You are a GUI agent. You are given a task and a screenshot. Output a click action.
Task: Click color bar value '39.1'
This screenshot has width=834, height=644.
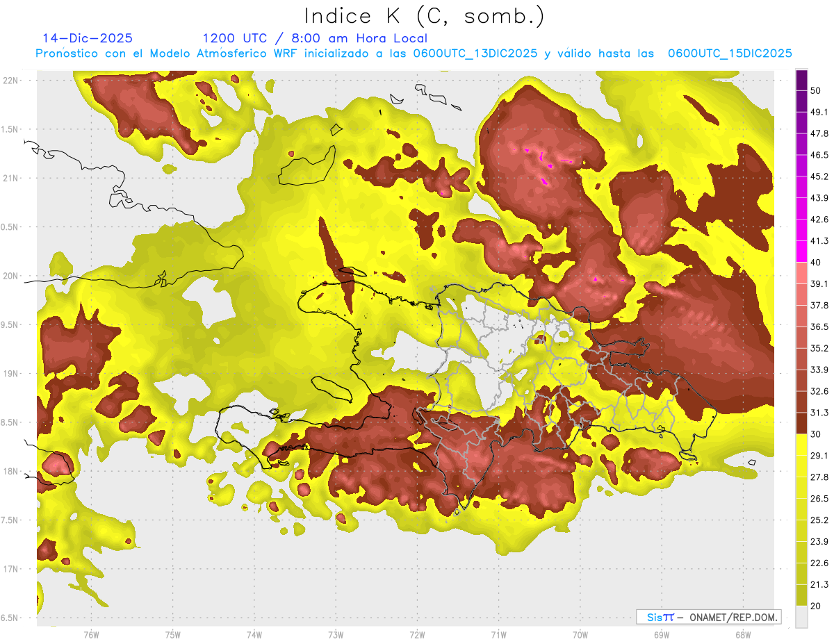[819, 283]
